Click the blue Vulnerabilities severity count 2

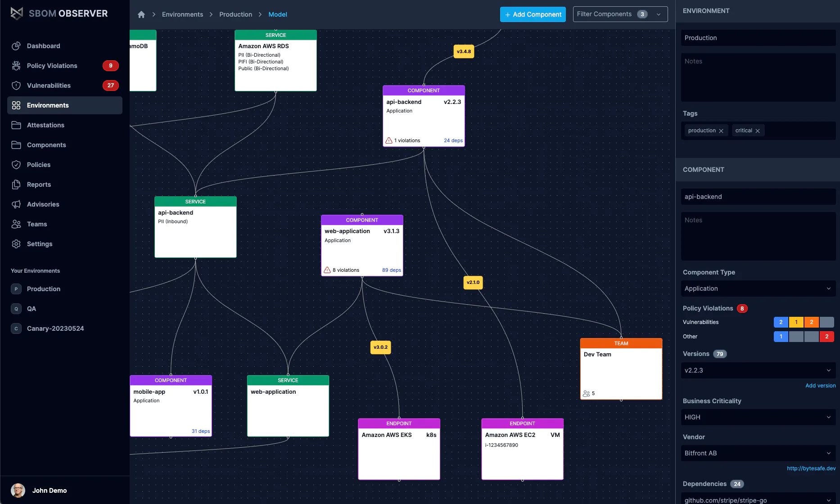click(x=781, y=322)
